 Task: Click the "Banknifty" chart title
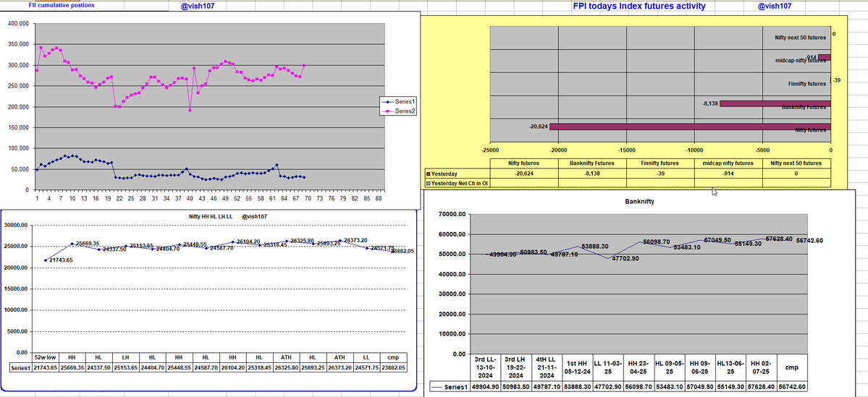(639, 202)
